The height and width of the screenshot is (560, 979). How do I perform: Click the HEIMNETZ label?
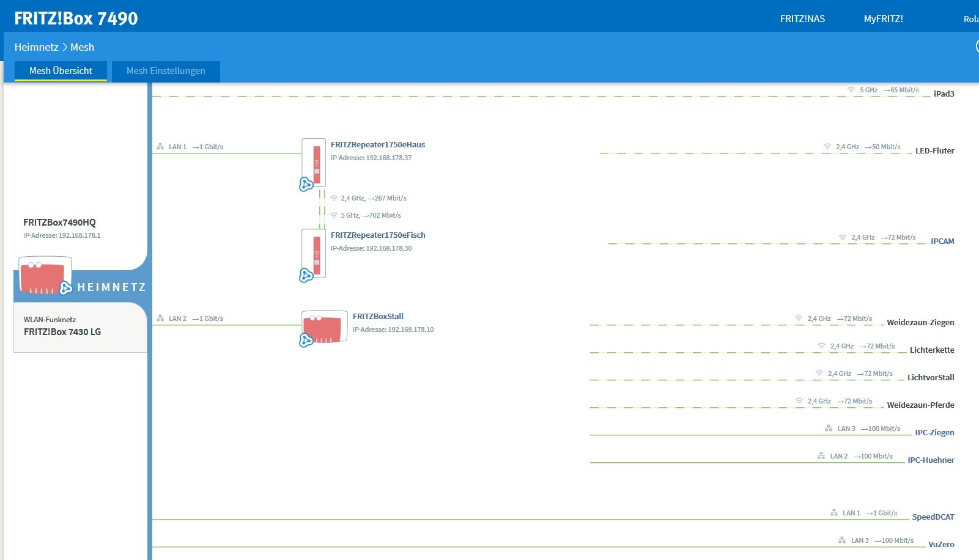[x=111, y=287]
